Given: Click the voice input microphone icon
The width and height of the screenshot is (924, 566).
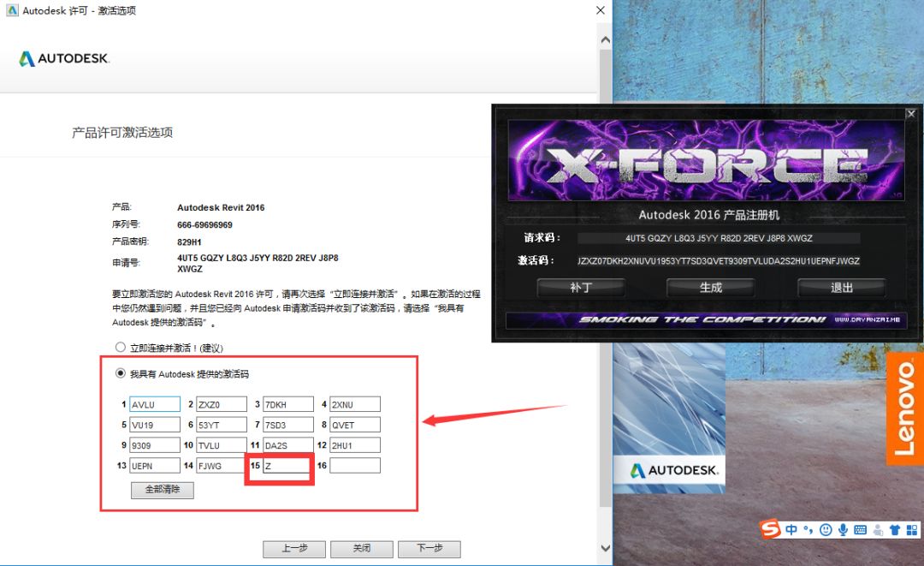Looking at the screenshot, I should click(844, 529).
